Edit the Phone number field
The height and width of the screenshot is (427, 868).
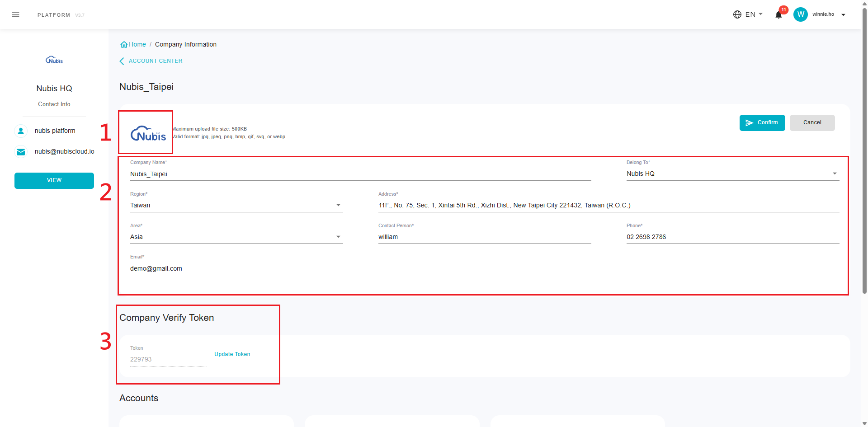pyautogui.click(x=733, y=237)
